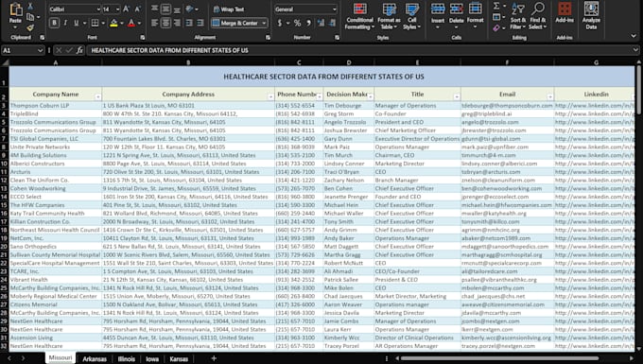Image resolution: width=643 pixels, height=364 pixels.
Task: Switch to the Missouri sheet tab
Action: (x=61, y=357)
